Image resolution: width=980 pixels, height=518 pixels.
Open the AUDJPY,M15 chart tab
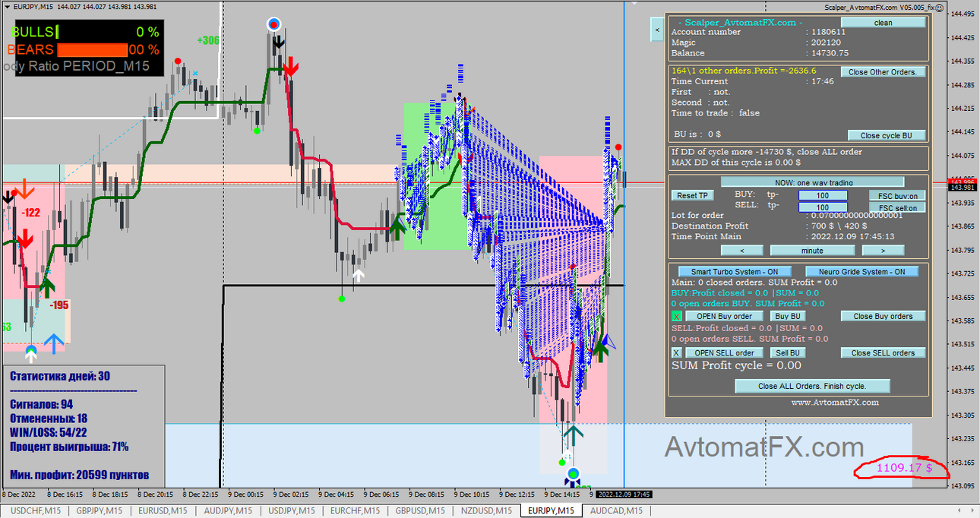click(x=226, y=511)
